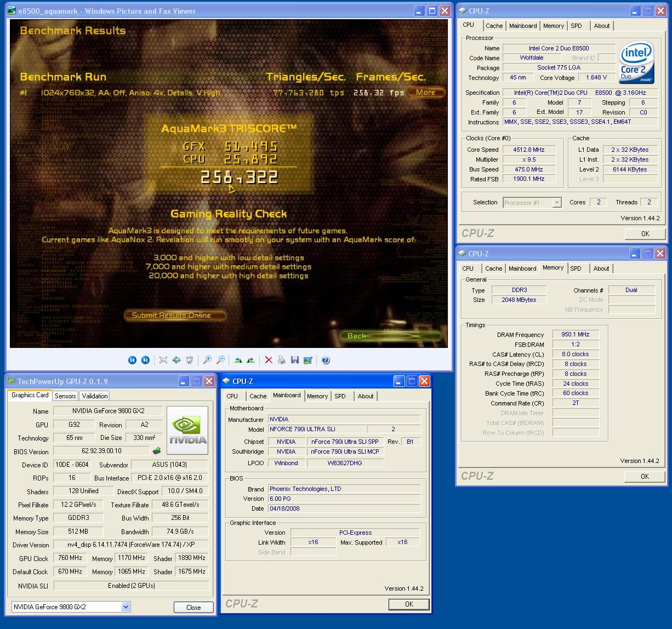Image resolution: width=672 pixels, height=629 pixels.
Task: Start the slide show from viewer toolbar
Action: click(190, 360)
